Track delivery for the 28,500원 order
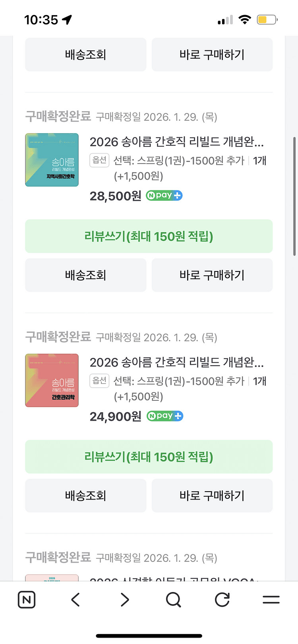Screen dimensions: 298x644 86,275
